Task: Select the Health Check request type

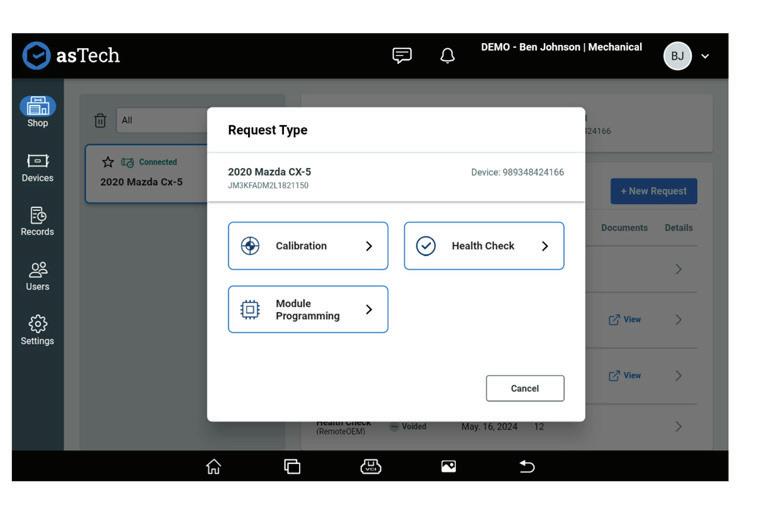Action: [x=484, y=246]
